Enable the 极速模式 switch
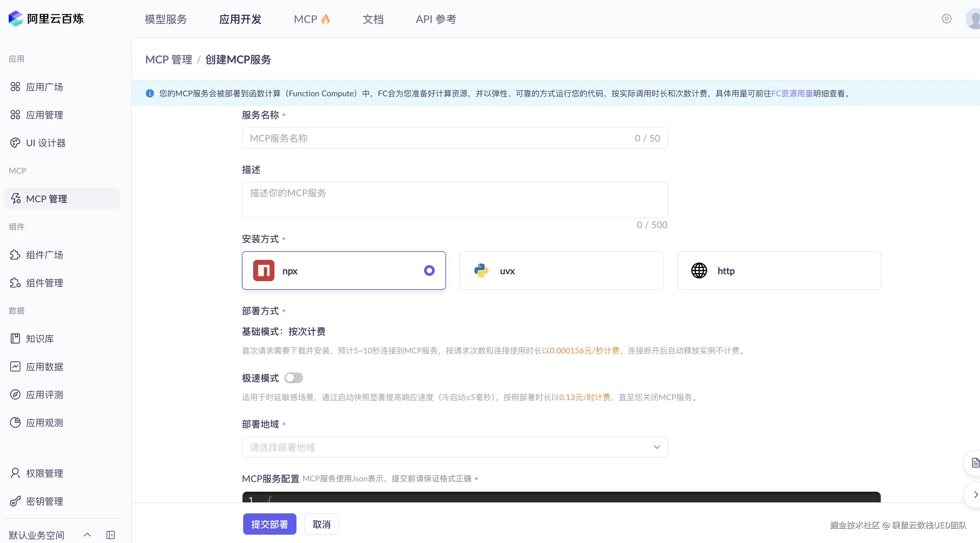 click(x=294, y=378)
